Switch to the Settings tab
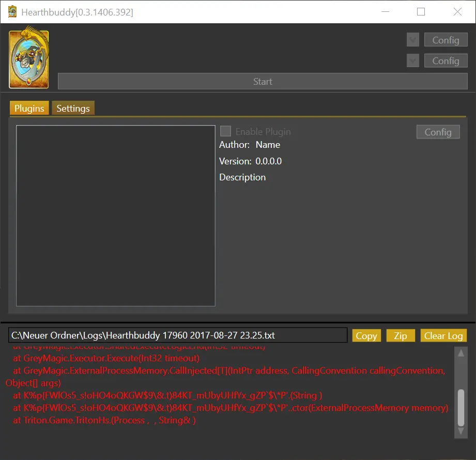476x460 pixels. (x=73, y=108)
